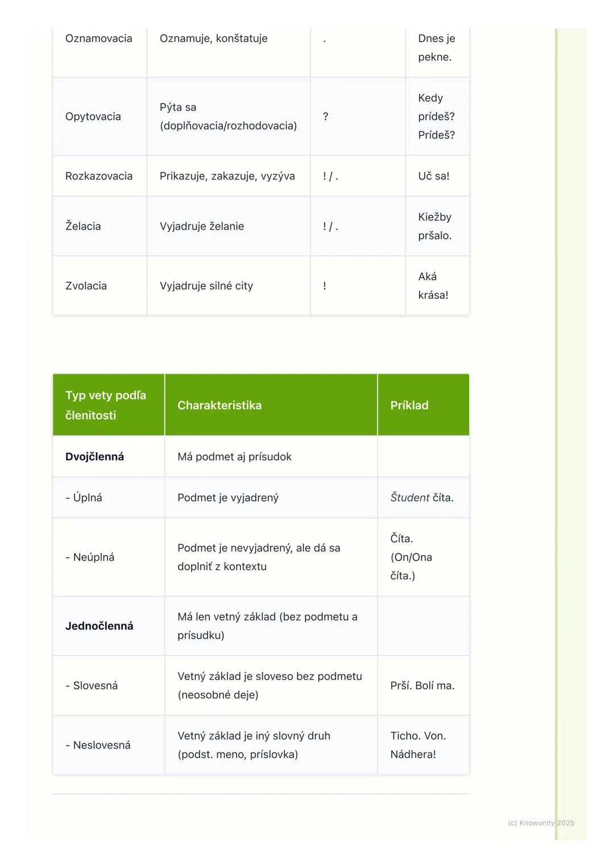The height and width of the screenshot is (868, 614).
Task: Click the bold 'Jednočlenná' row label
Action: point(99,626)
